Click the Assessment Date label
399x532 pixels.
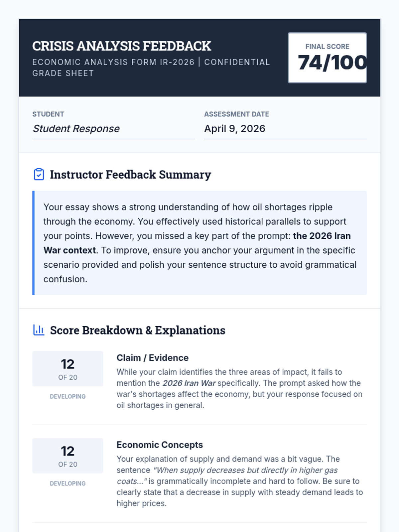click(x=236, y=114)
